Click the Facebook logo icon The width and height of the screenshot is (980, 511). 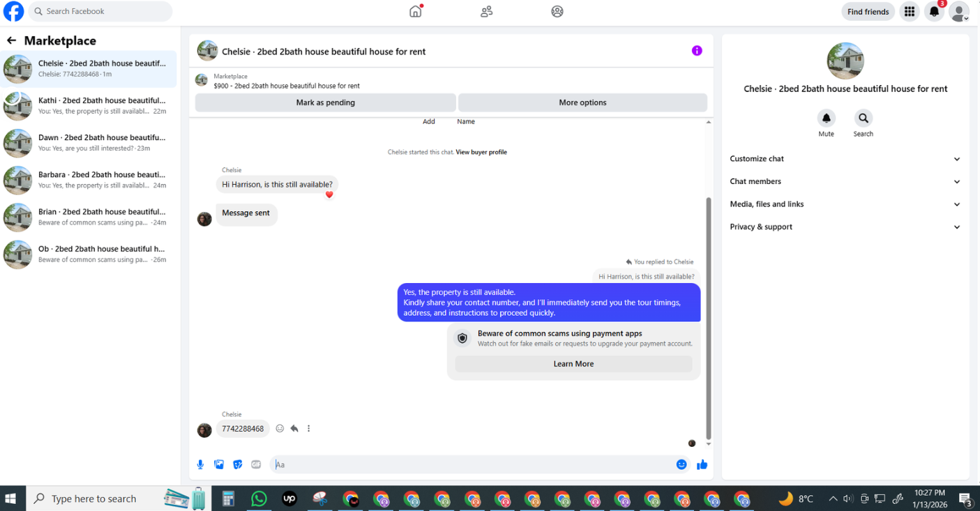click(x=13, y=11)
